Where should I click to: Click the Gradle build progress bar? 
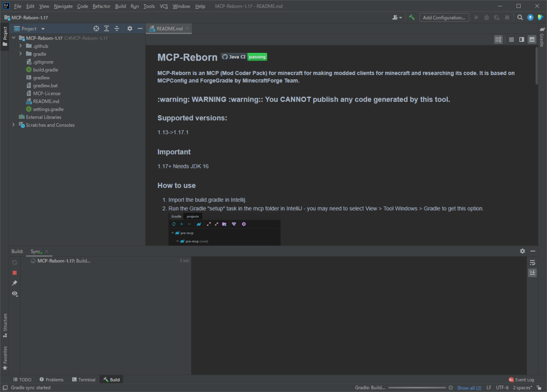point(417,388)
